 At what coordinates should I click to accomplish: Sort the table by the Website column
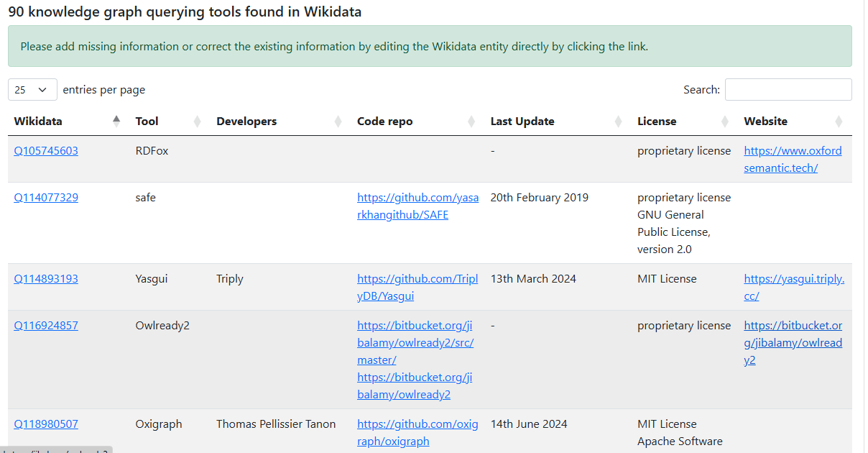795,122
